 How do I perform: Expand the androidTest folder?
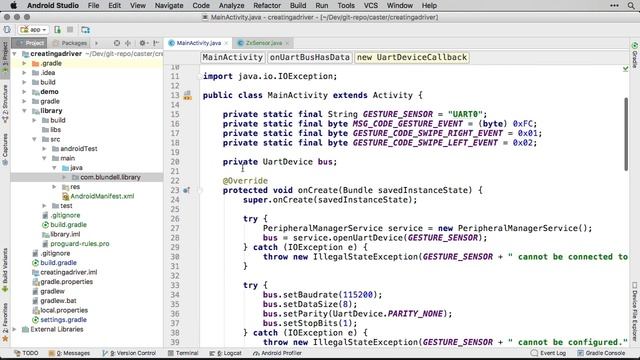pos(44,149)
